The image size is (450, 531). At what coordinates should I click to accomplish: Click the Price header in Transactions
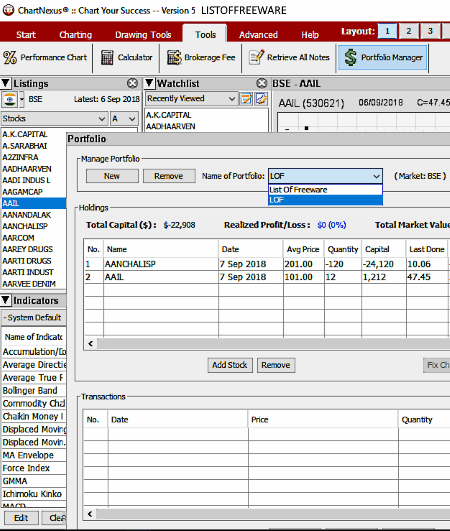[323, 420]
